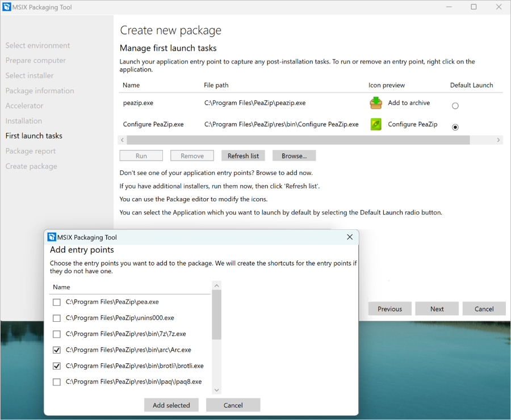Click the Refresh list button

(x=243, y=156)
